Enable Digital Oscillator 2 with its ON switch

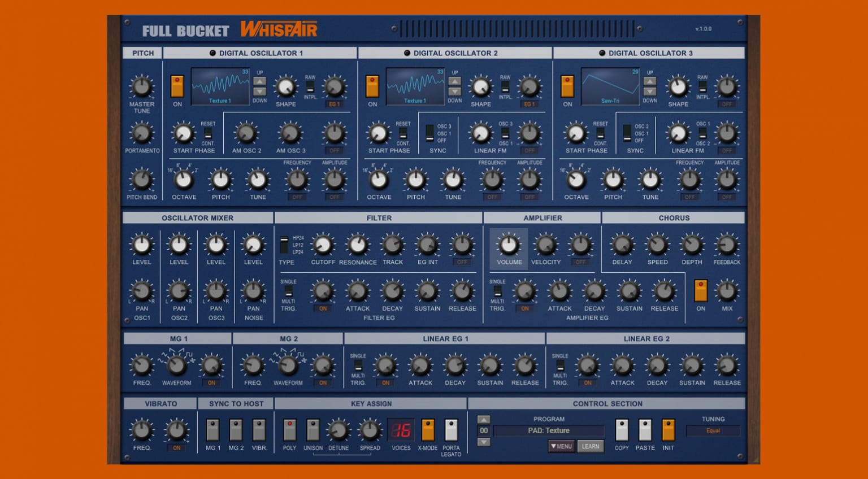[x=372, y=86]
